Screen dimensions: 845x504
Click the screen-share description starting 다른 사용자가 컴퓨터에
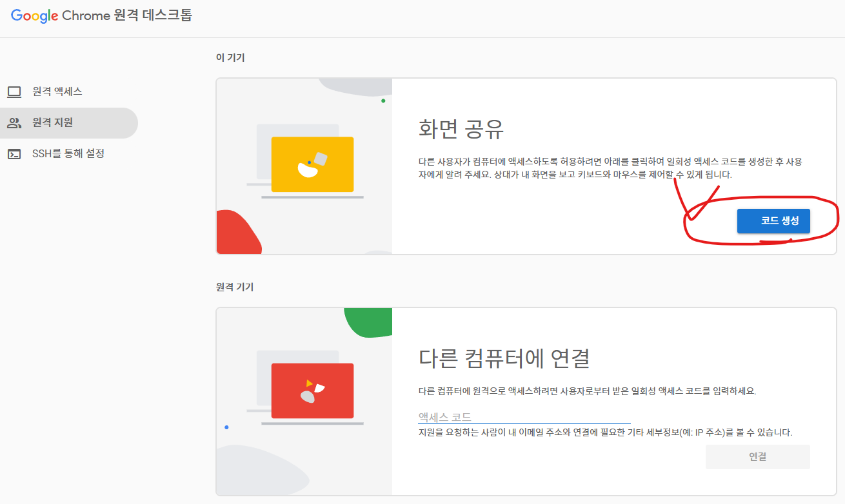pyautogui.click(x=610, y=168)
